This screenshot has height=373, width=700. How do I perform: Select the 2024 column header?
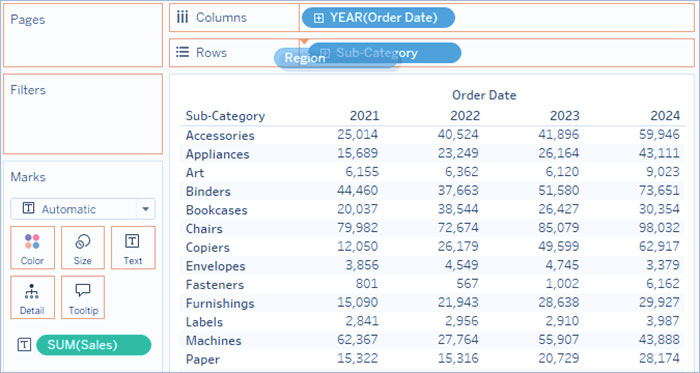(665, 116)
